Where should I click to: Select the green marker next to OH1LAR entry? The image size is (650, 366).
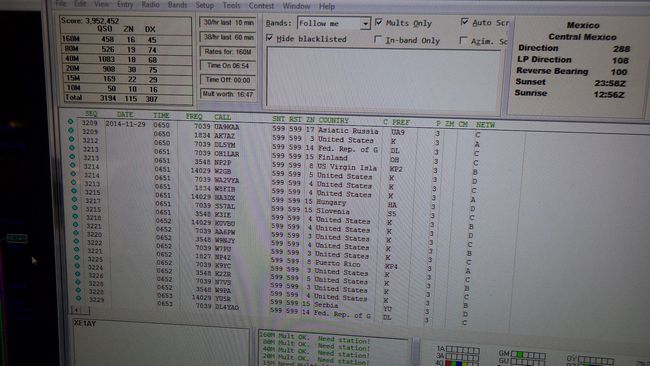(72, 148)
